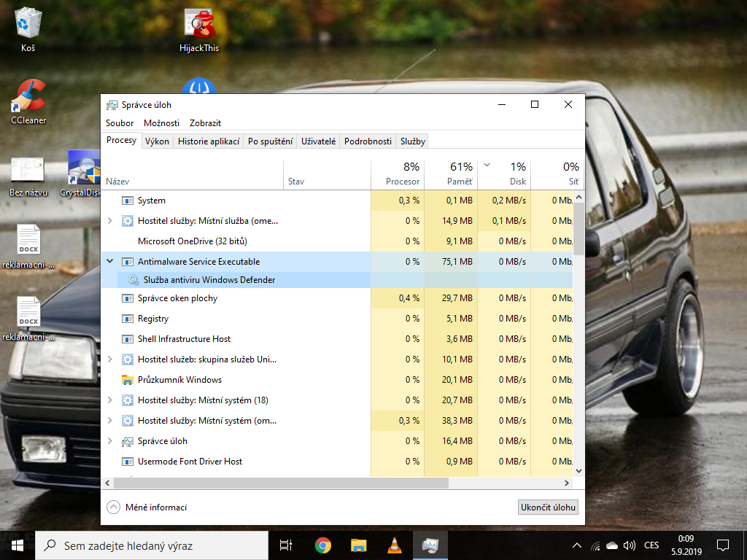This screenshot has height=560, width=747.
Task: Open CCleaner desktop shortcut
Action: click(x=28, y=101)
